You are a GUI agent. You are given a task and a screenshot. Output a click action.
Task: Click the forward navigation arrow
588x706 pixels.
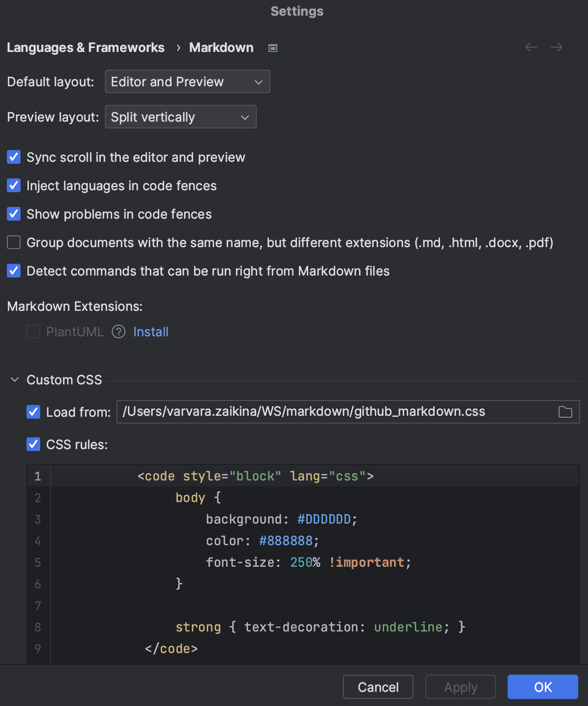(x=556, y=47)
